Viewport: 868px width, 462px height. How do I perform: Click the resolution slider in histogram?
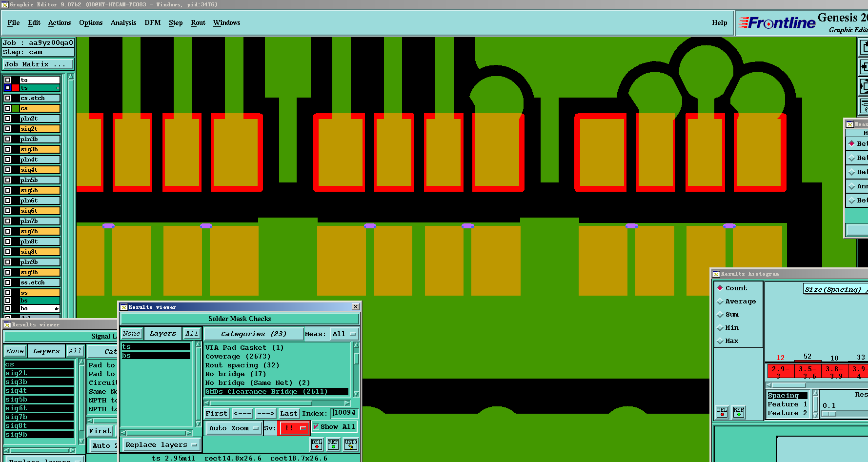829,414
